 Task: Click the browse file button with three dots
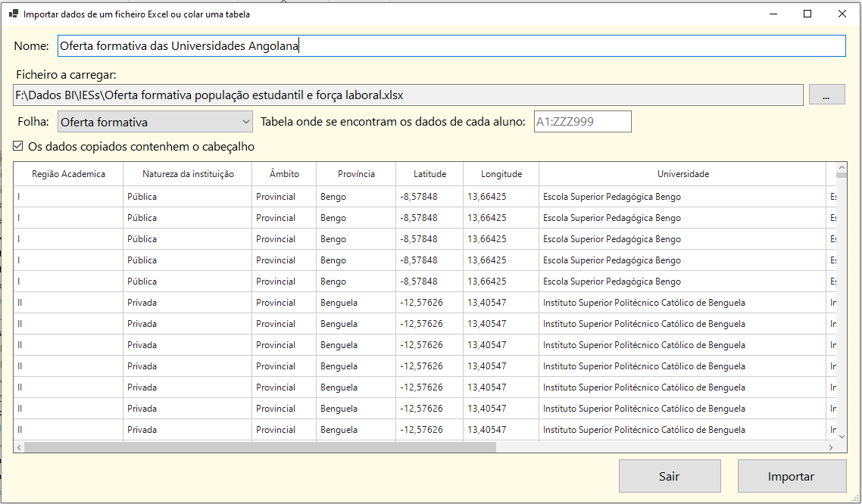pos(826,95)
